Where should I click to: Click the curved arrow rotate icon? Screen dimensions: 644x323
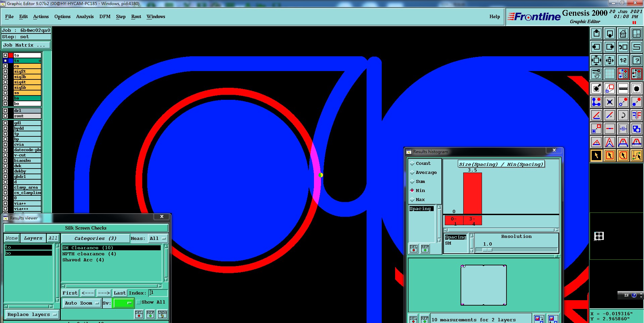[623, 115]
